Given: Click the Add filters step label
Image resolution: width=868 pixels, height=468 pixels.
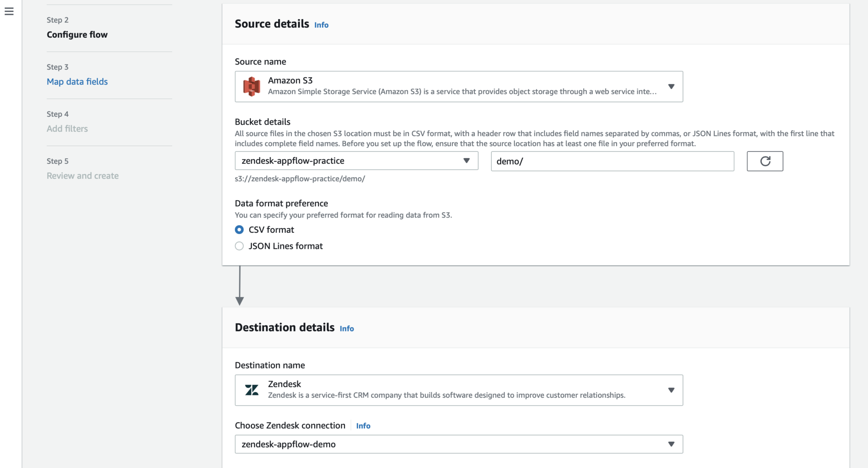Looking at the screenshot, I should click(x=67, y=128).
